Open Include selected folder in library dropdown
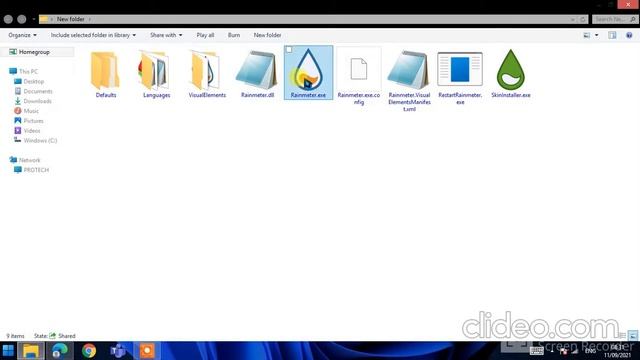The width and height of the screenshot is (640, 360). tap(93, 35)
